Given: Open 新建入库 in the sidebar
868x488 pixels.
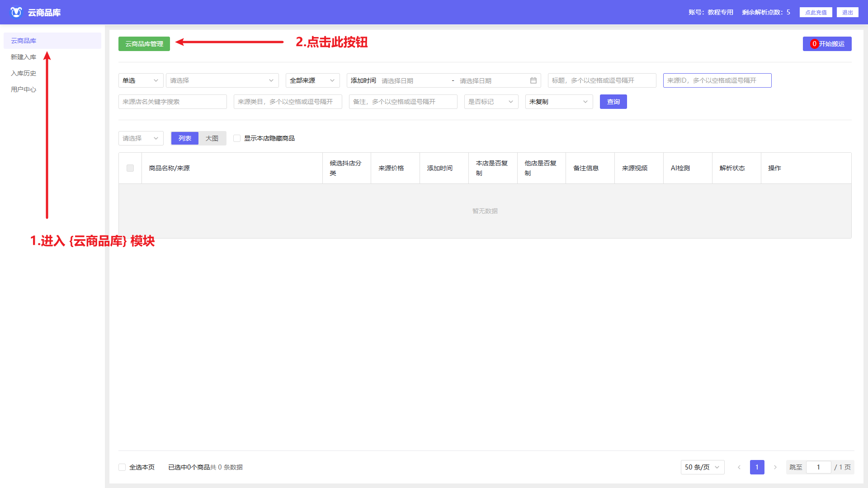Looking at the screenshot, I should tap(52, 57).
